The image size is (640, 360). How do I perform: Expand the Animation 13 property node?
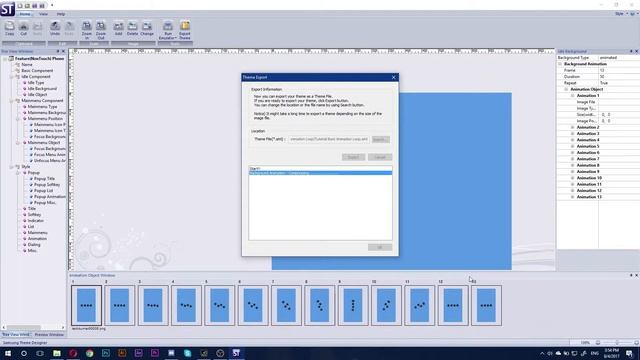[x=573, y=197]
